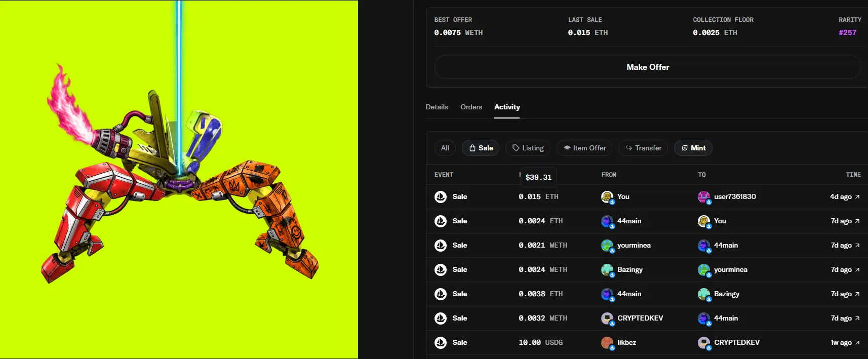868x359 pixels.
Task: Open the robot NFT artwork image
Action: 179,179
